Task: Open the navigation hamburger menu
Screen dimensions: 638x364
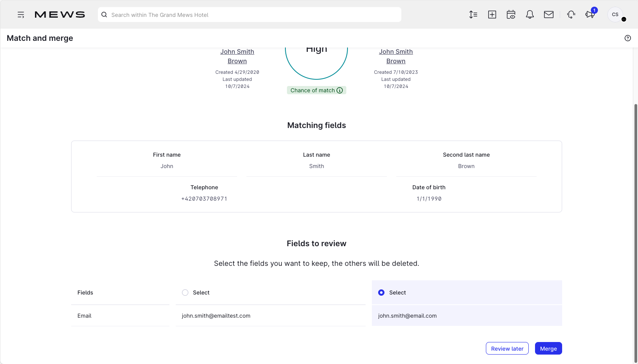Action: 21,14
